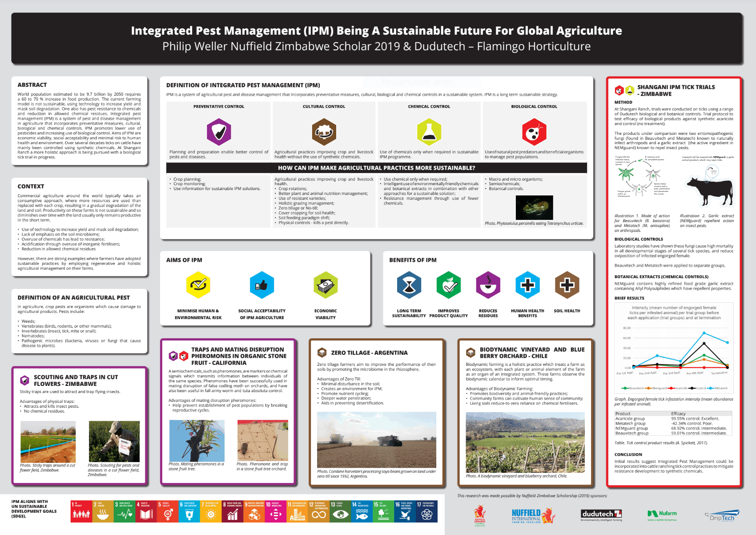Select the green Economic Viability money icon
Viewport: 756px width, 535px height.
(326, 285)
